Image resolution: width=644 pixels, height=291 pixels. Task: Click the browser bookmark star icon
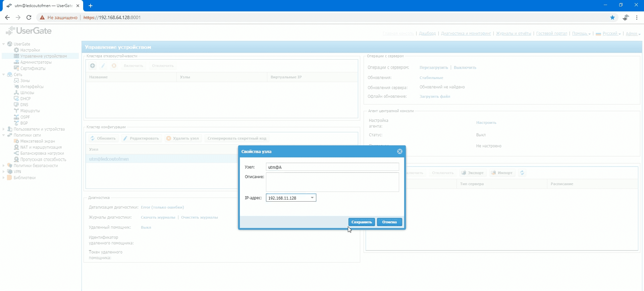tap(612, 17)
